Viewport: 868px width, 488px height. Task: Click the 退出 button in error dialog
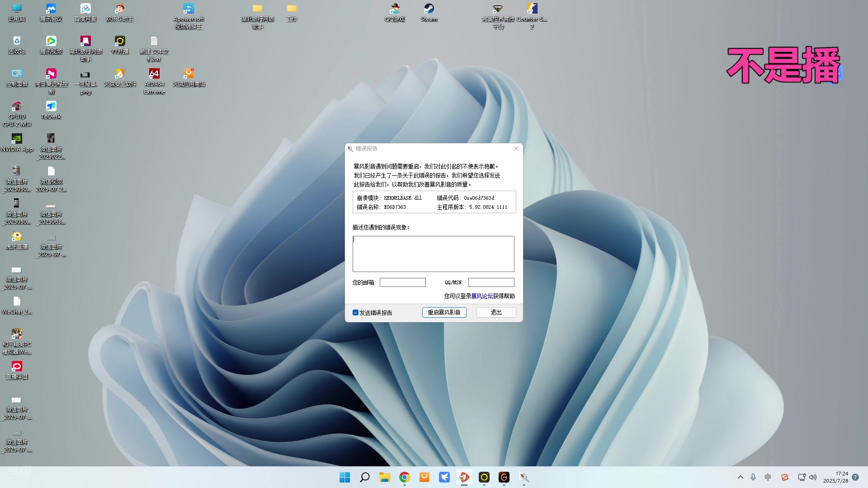tap(496, 312)
